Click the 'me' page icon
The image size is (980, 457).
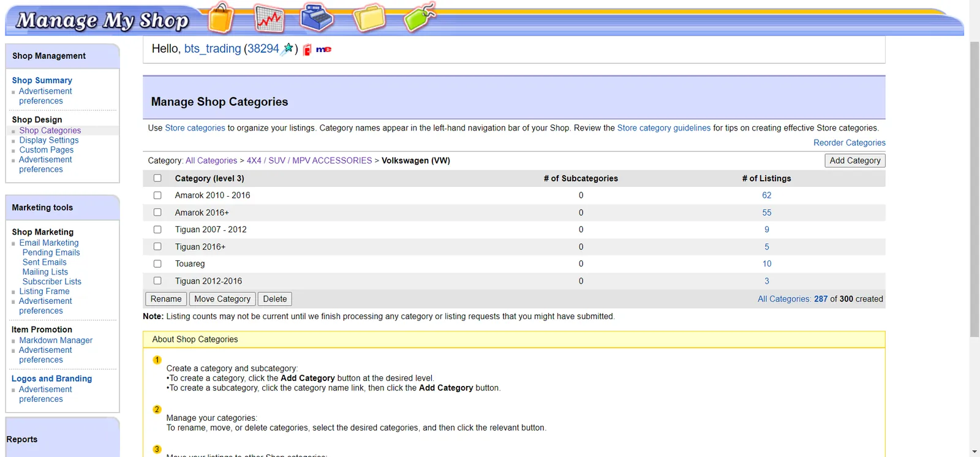click(x=323, y=50)
